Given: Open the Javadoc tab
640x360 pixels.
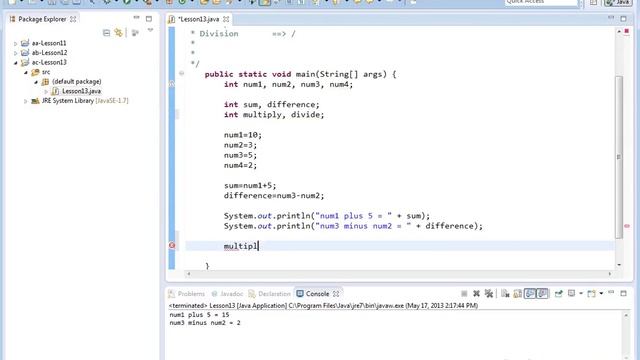Looking at the screenshot, I should tap(227, 294).
